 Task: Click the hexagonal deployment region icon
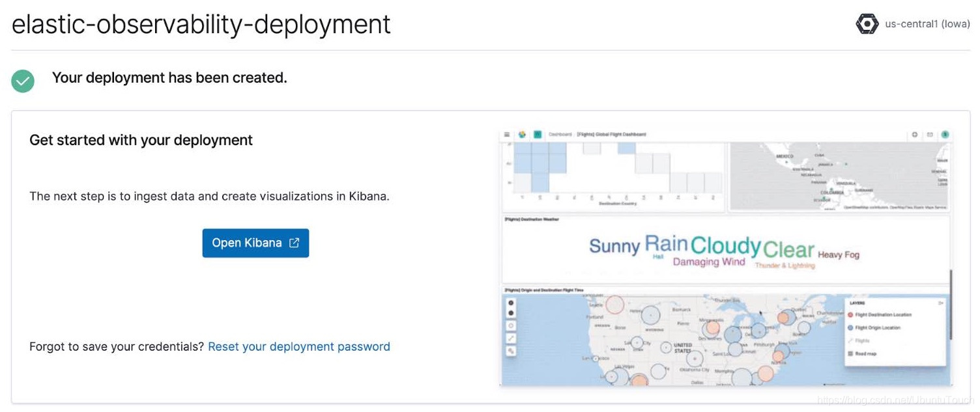tap(866, 24)
